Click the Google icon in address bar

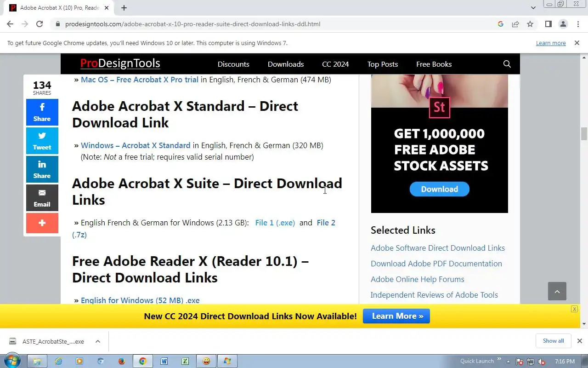501,24
